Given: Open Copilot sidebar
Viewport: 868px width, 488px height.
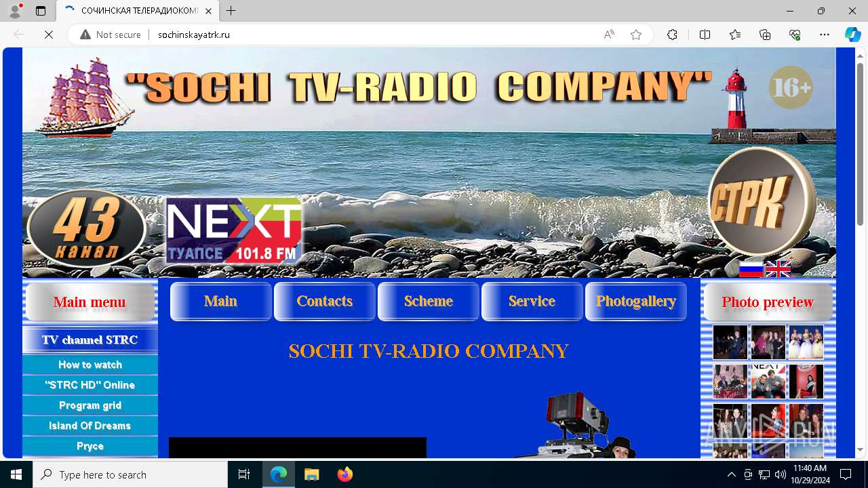Looking at the screenshot, I should pos(852,35).
